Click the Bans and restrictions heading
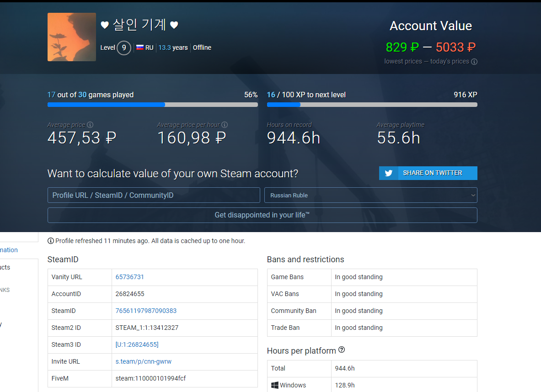The width and height of the screenshot is (541, 392). tap(305, 259)
